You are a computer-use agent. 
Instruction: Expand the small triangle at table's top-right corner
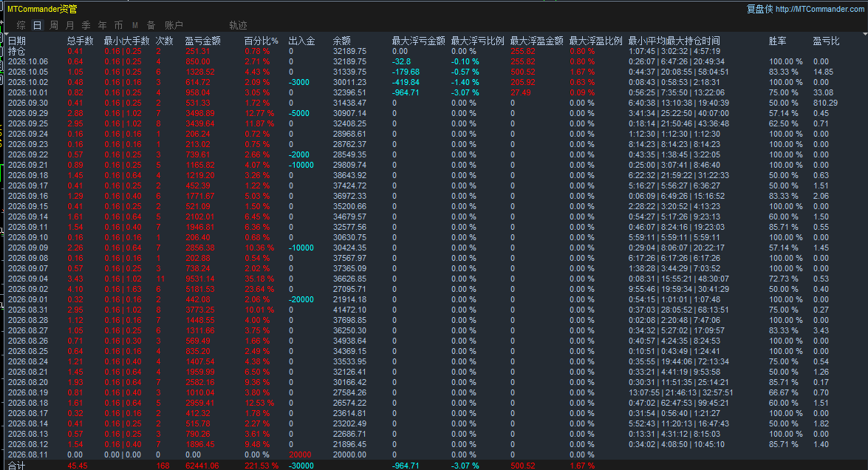click(x=865, y=34)
